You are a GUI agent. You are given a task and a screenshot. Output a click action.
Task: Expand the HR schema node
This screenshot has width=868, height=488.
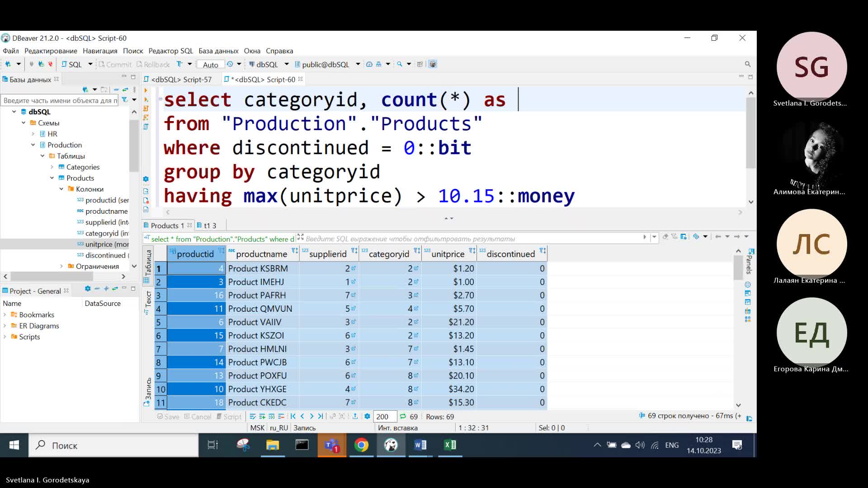point(33,134)
